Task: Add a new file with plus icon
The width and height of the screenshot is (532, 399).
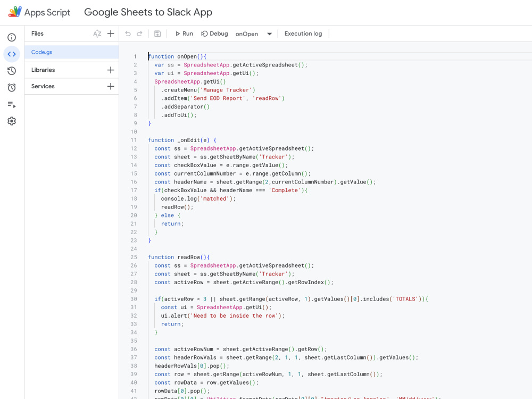Action: coord(111,34)
